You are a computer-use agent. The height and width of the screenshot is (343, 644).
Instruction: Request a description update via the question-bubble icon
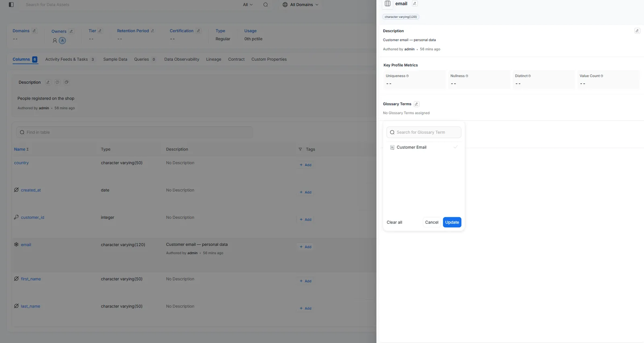point(57,82)
